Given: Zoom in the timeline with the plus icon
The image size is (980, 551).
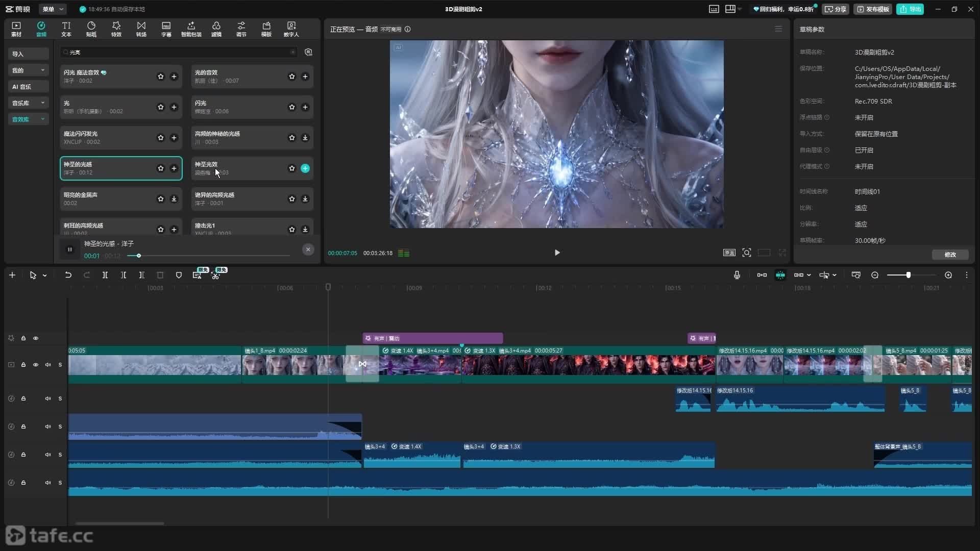Looking at the screenshot, I should 948,275.
